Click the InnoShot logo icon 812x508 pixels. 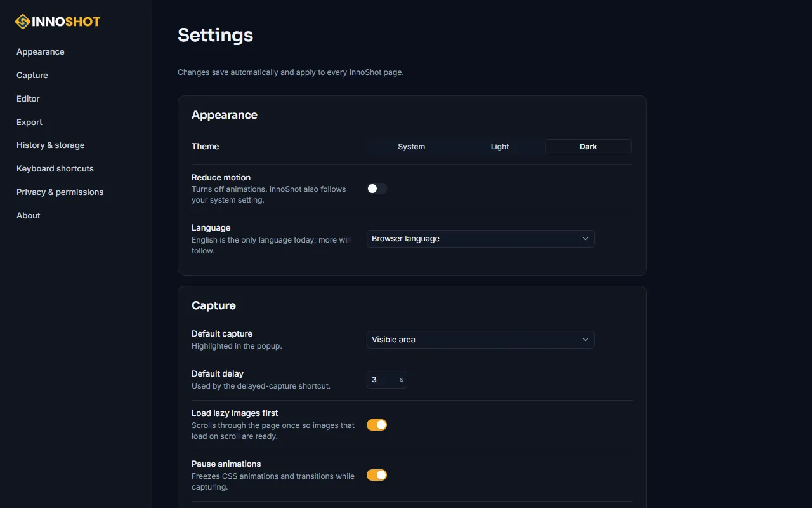click(23, 22)
